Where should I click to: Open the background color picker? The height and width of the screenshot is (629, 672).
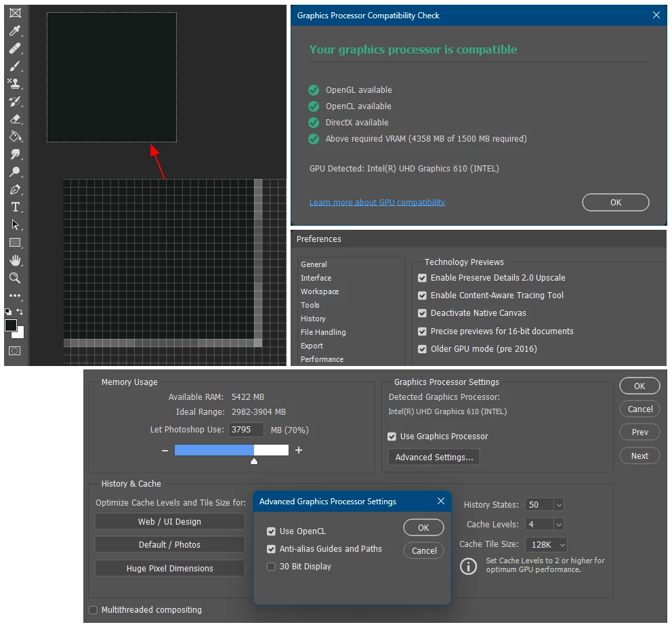pyautogui.click(x=20, y=334)
